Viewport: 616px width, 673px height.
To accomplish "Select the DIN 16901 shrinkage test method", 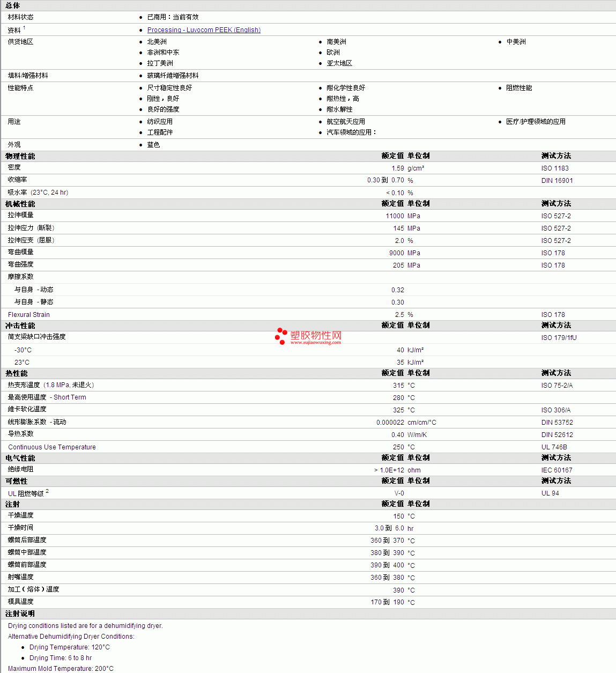I will pyautogui.click(x=557, y=181).
